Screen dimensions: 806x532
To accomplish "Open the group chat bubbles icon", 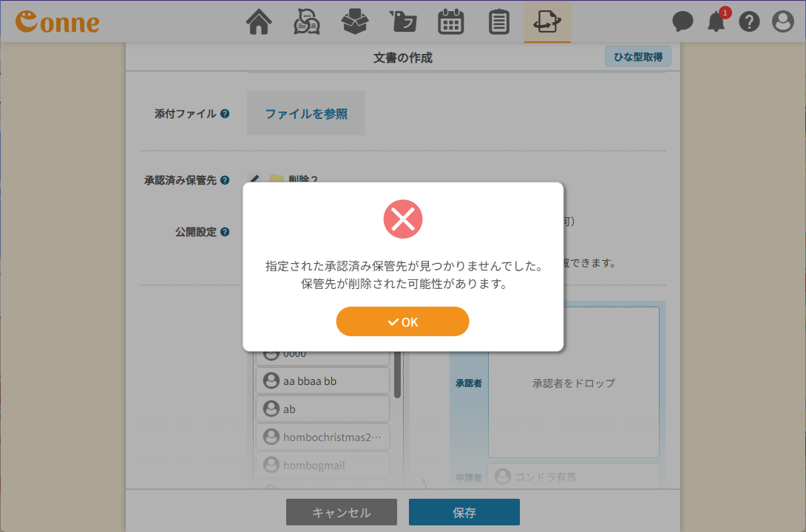I will pyautogui.click(x=307, y=22).
